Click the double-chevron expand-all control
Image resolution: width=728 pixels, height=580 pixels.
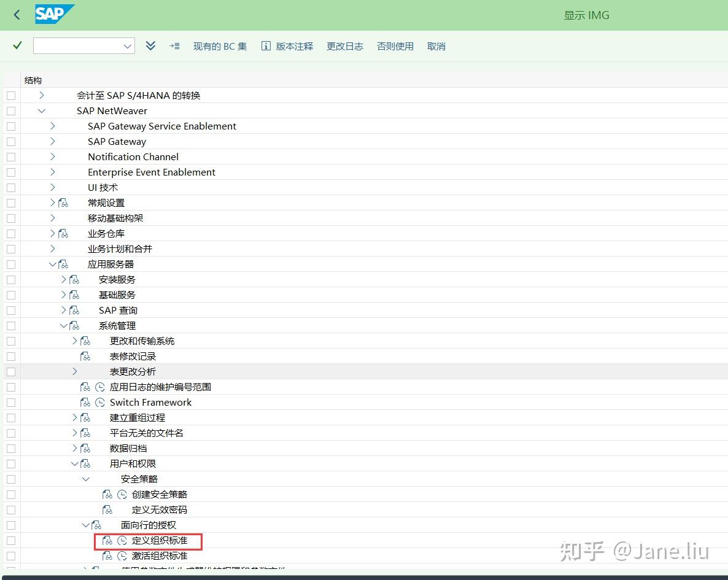(x=151, y=45)
